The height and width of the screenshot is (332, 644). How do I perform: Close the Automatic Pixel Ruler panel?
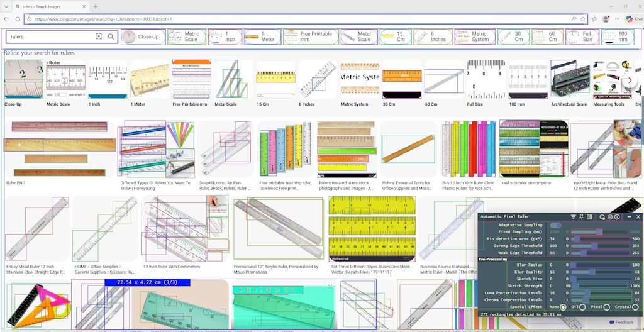pos(638,217)
